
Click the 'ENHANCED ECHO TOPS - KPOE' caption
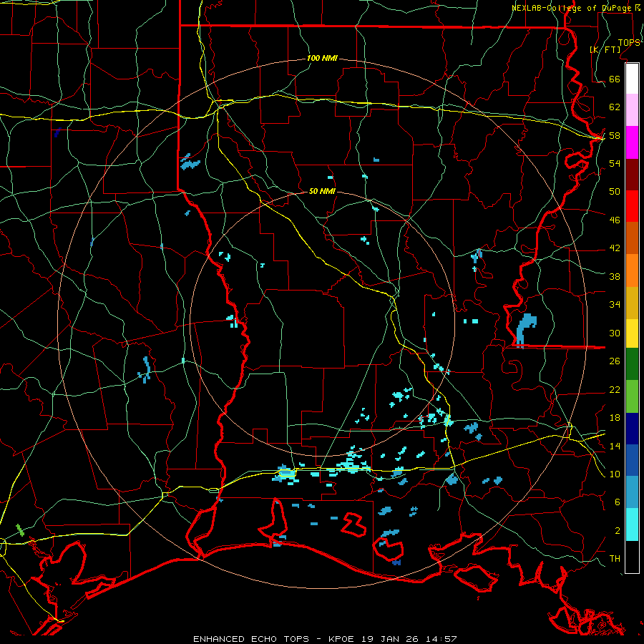tap(275, 639)
